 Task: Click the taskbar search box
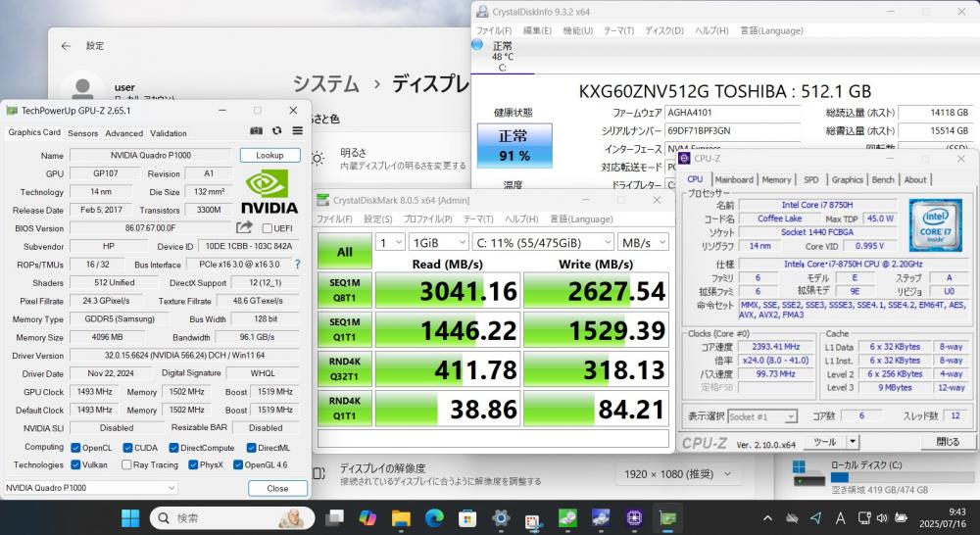pyautogui.click(x=232, y=518)
